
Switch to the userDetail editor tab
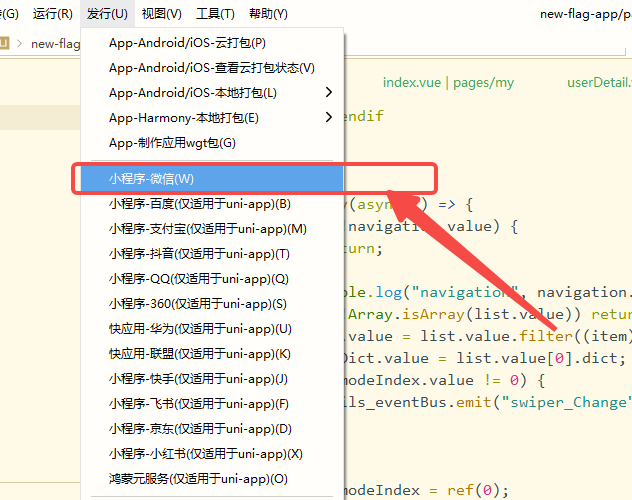point(599,83)
